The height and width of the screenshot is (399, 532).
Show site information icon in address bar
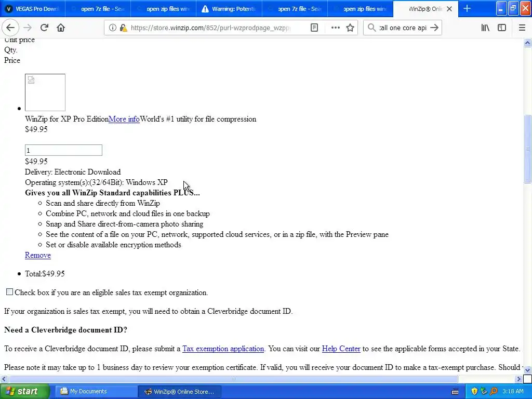pyautogui.click(x=113, y=28)
